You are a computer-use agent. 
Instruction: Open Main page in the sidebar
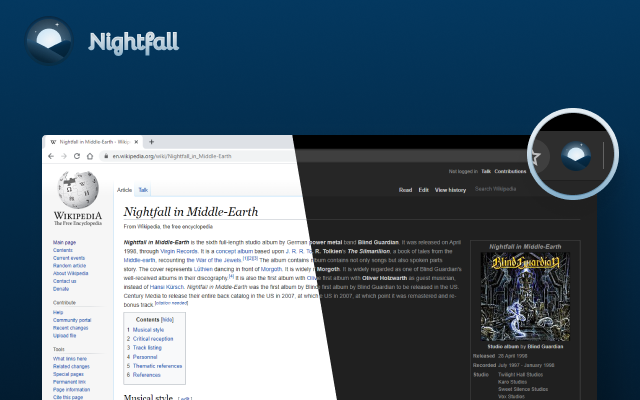tap(64, 242)
